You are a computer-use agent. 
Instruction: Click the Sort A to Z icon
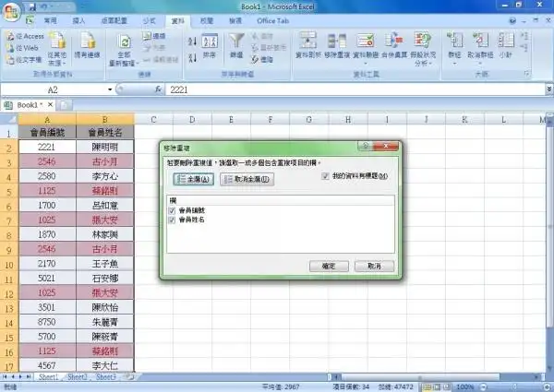[x=192, y=42]
